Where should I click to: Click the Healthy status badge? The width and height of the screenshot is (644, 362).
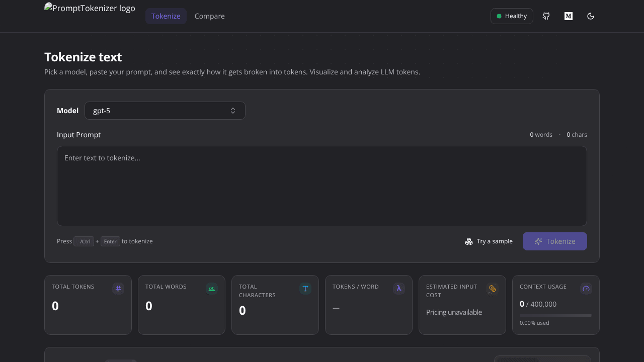click(512, 16)
